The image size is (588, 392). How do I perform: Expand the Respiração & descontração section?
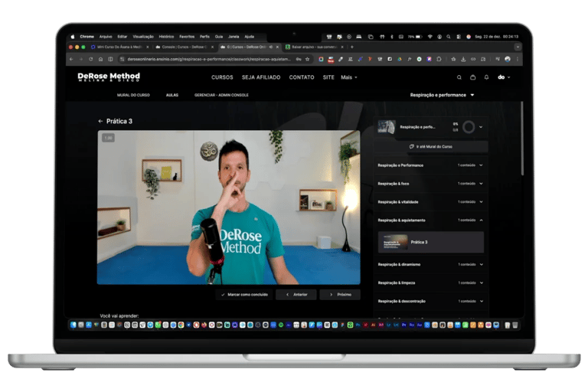[x=430, y=301]
